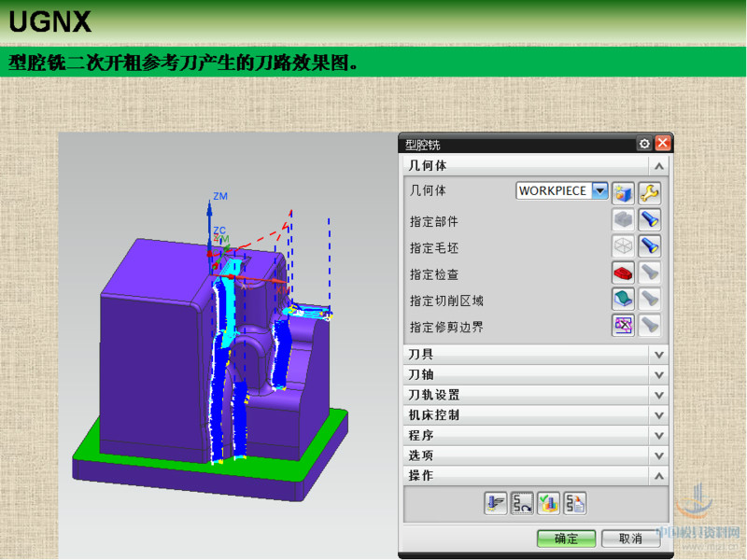Click the List tool path icon

[575, 503]
